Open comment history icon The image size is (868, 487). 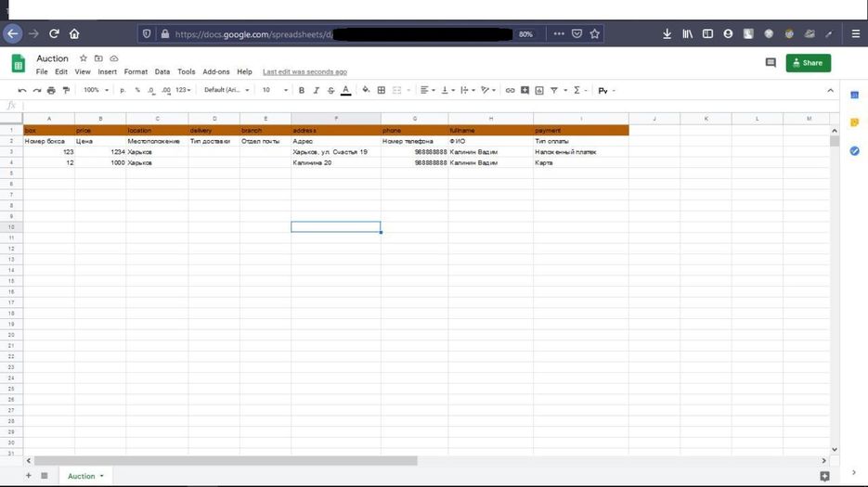click(x=771, y=62)
